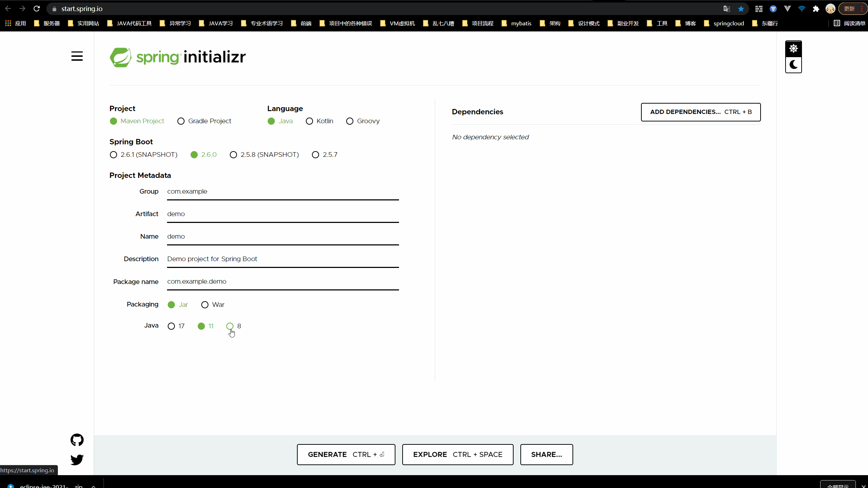Click the SHARE... button
This screenshot has height=488, width=868.
point(546,454)
